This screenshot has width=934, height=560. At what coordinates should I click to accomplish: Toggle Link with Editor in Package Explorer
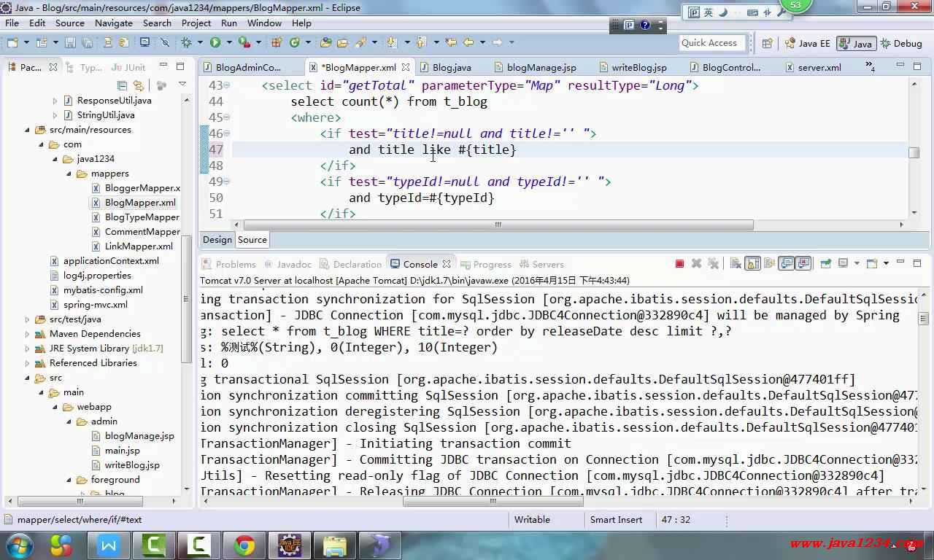pyautogui.click(x=138, y=85)
